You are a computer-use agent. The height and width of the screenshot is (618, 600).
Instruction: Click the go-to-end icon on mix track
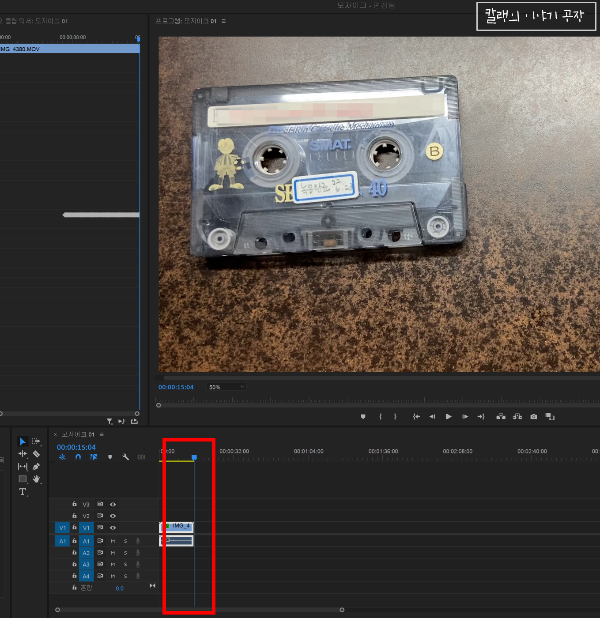coord(153,586)
